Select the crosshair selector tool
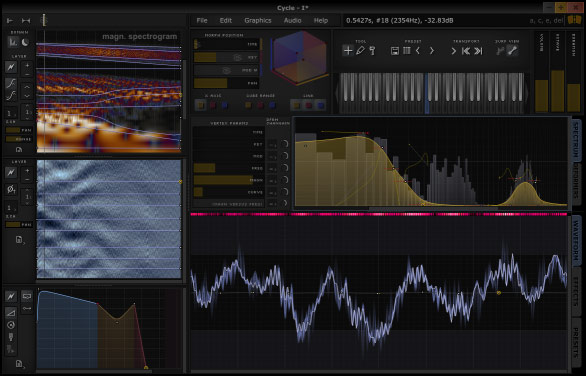 pos(348,50)
